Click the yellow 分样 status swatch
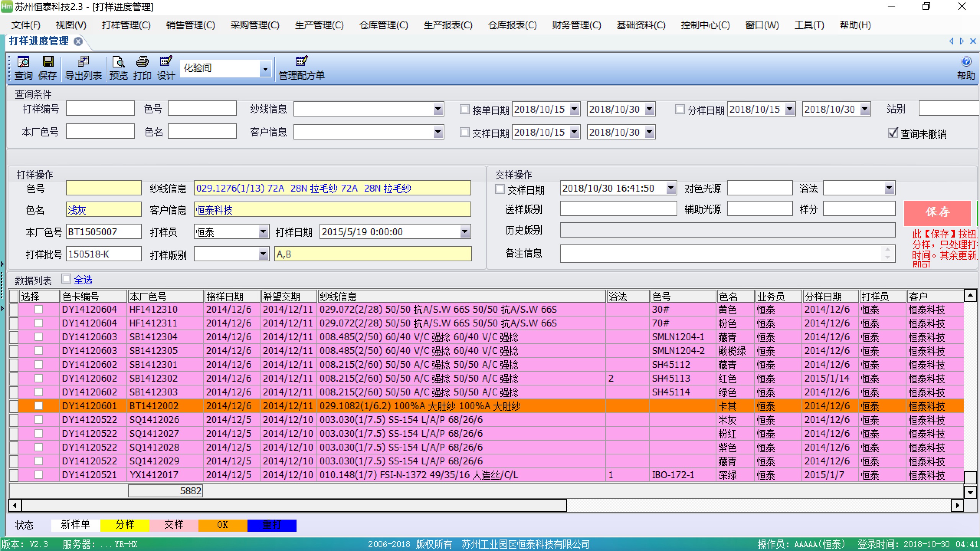 (x=125, y=525)
